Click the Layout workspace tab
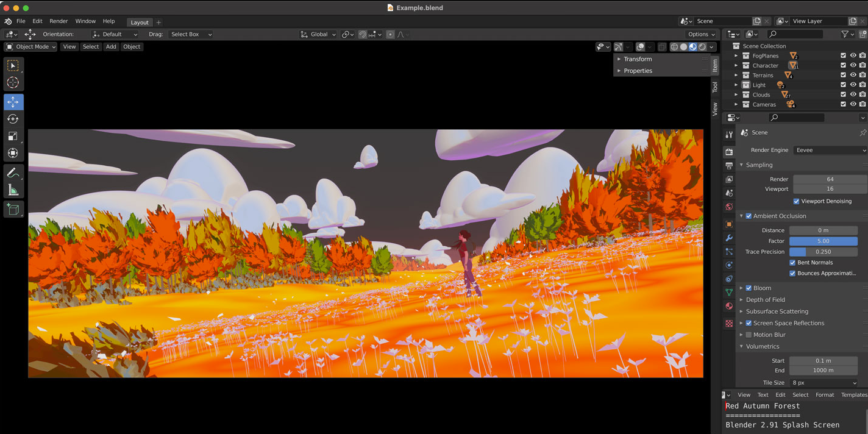The height and width of the screenshot is (434, 868). coord(140,23)
